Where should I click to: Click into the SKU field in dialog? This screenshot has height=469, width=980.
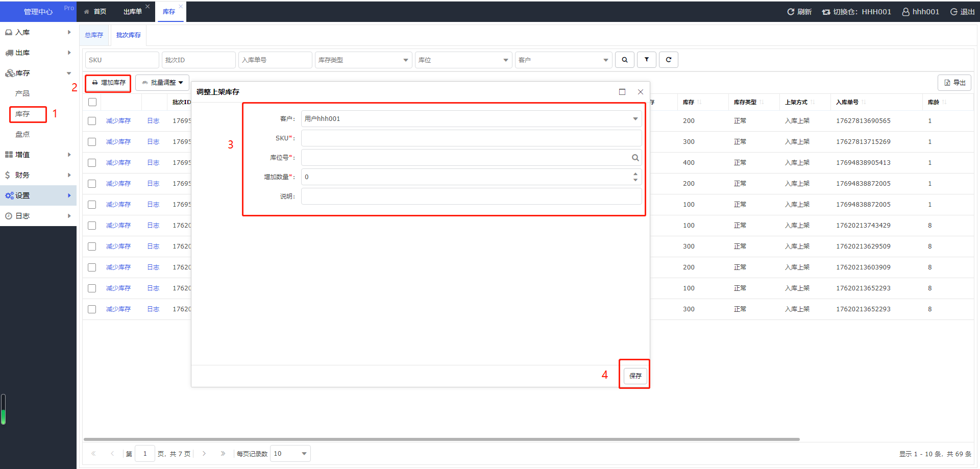click(x=471, y=138)
